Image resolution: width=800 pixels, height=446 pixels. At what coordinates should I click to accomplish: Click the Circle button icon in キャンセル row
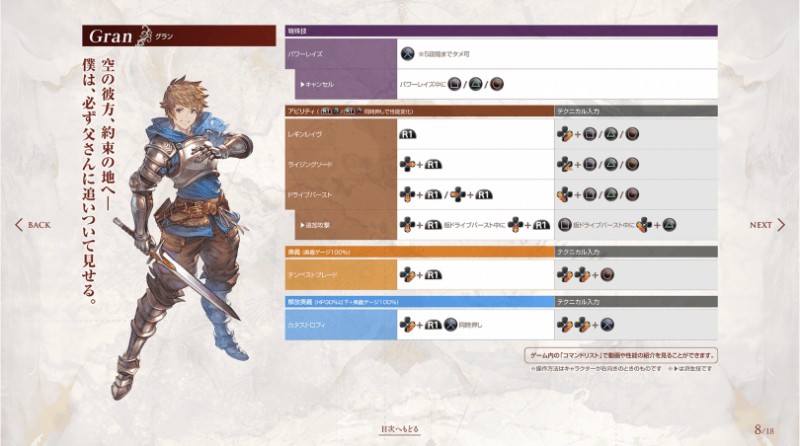[497, 84]
